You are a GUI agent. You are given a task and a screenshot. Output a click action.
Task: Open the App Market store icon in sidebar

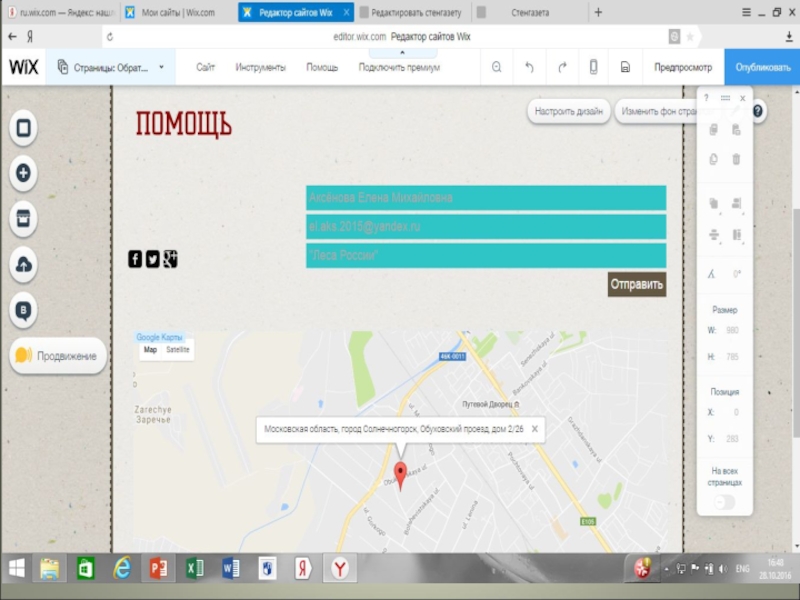pos(24,218)
